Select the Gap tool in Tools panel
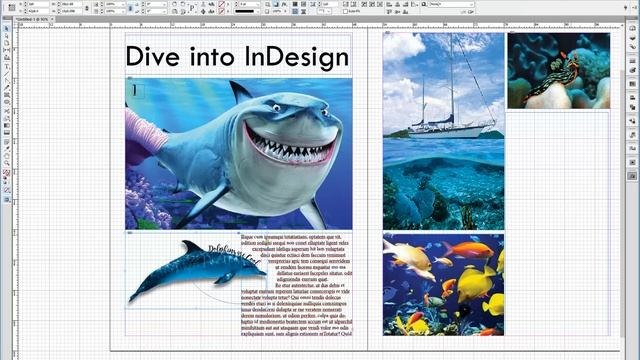 [7, 50]
